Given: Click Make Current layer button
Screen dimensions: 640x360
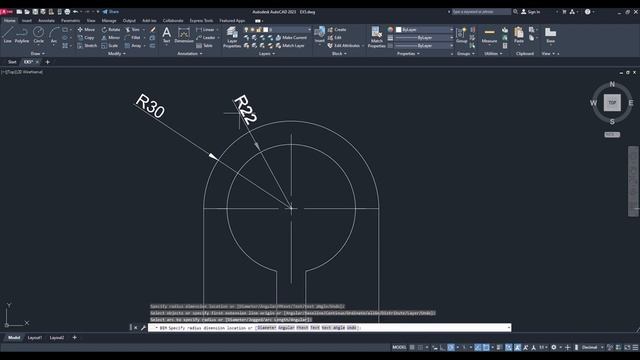Looking at the screenshot, I should [291, 38].
